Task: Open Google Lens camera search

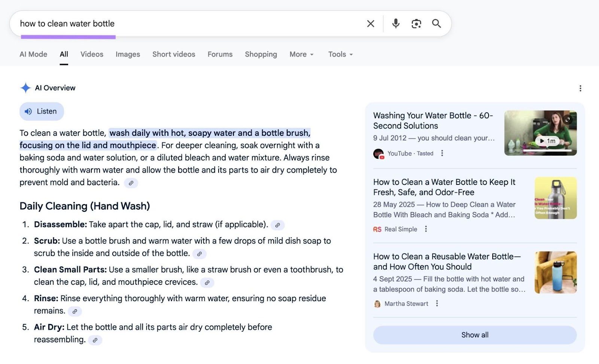Action: coord(416,23)
